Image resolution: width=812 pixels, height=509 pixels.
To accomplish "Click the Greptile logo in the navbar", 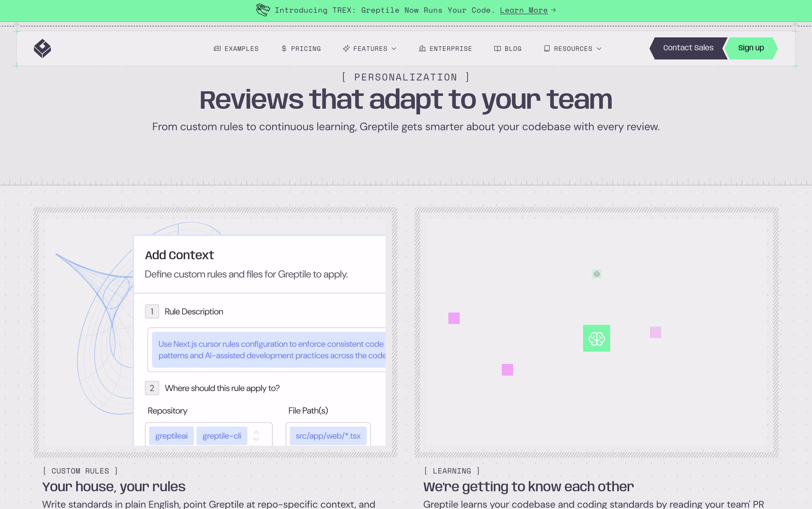I will pyautogui.click(x=43, y=48).
